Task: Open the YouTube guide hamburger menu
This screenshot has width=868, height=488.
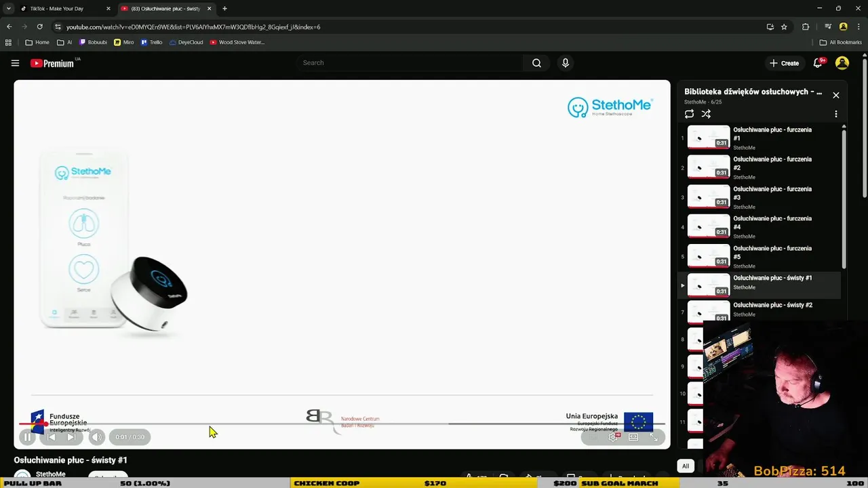Action: [x=15, y=63]
